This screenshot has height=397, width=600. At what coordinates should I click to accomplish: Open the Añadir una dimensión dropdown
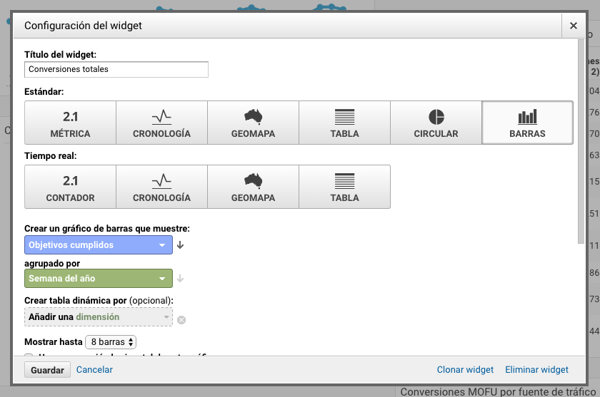98,317
